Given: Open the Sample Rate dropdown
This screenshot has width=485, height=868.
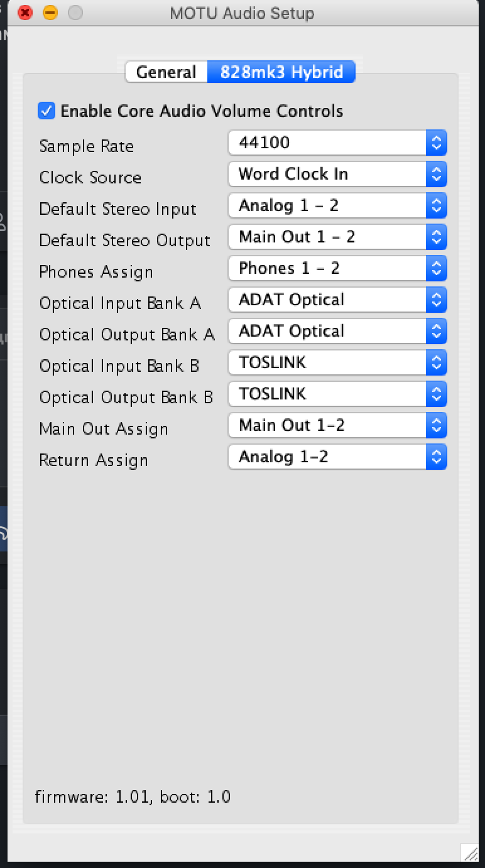Looking at the screenshot, I should [337, 143].
